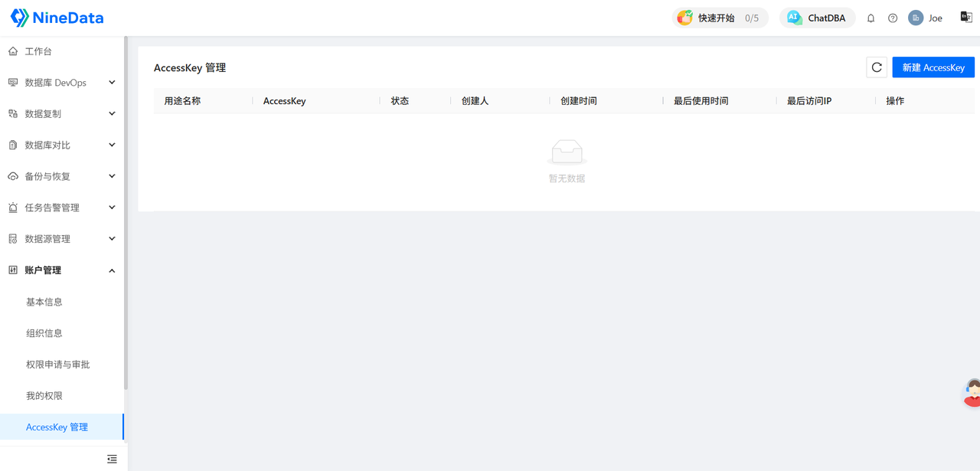The width and height of the screenshot is (980, 471).
Task: Click the Joe user avatar
Action: [x=916, y=18]
